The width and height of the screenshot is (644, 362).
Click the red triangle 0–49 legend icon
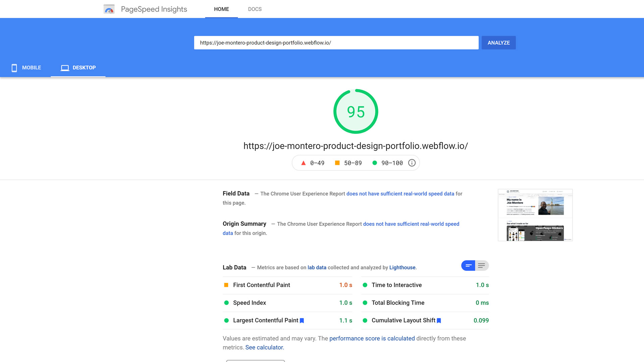coord(303,163)
